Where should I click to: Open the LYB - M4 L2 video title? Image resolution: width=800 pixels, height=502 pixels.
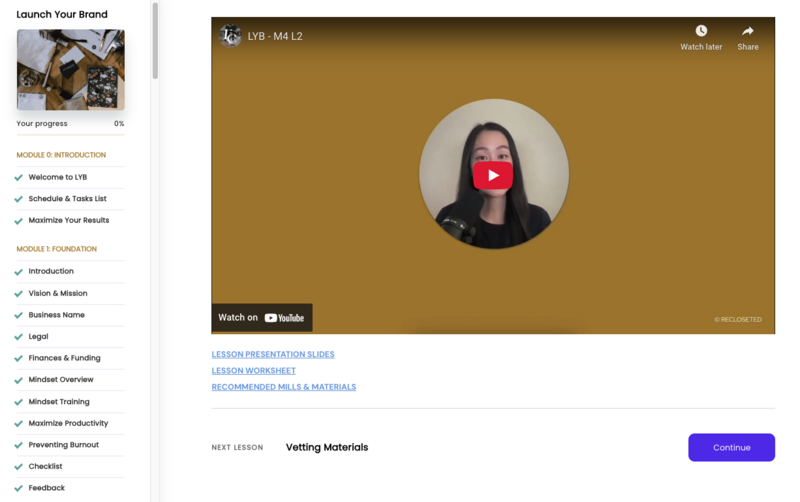(275, 36)
